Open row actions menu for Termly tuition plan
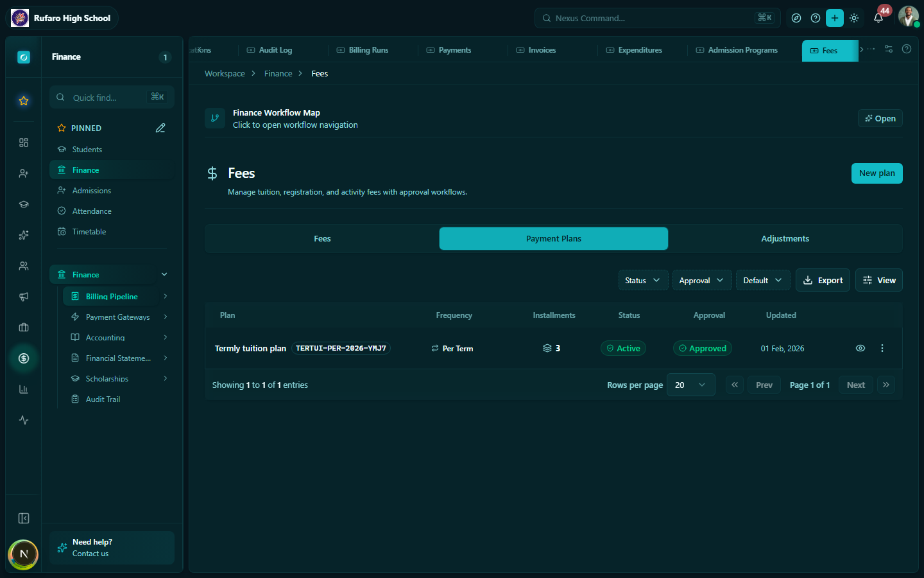This screenshot has width=924, height=578. pos(882,348)
